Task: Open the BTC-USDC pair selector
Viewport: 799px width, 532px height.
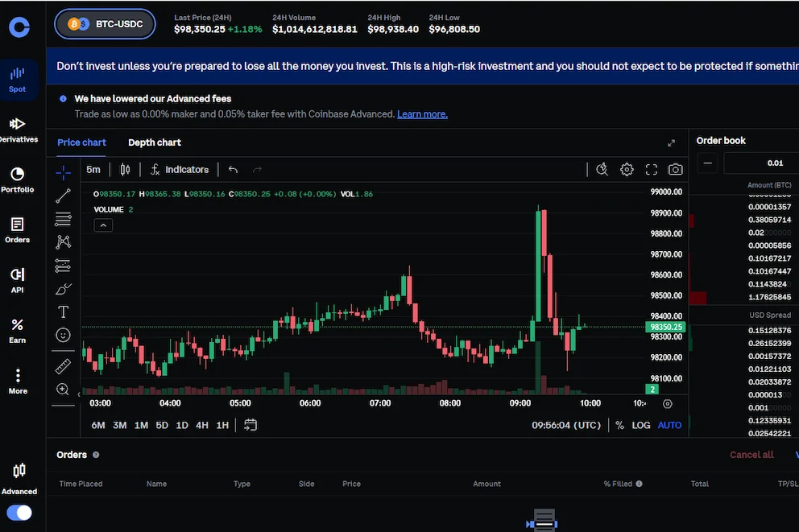Action: pyautogui.click(x=105, y=24)
